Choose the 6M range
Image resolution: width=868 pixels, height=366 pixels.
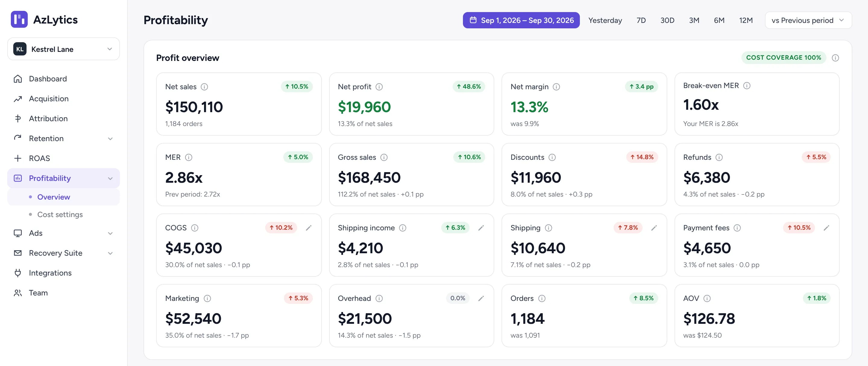point(719,20)
